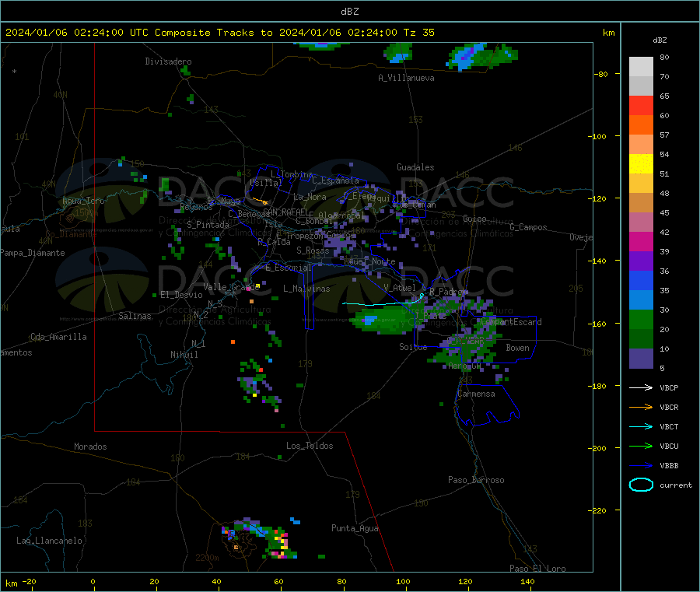
Task: Select the bright green 20-30 dBZ swatch
Action: [641, 319]
